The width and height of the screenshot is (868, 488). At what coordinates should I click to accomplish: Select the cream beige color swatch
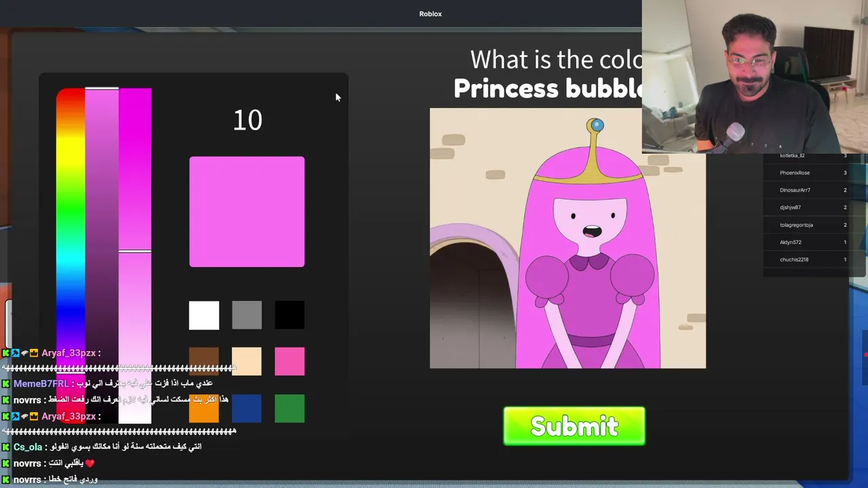coord(247,361)
